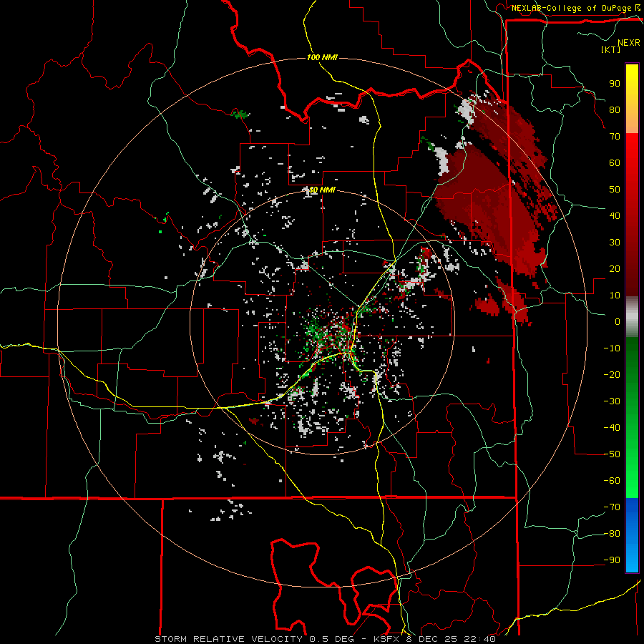Click the NEXLAB-College of DuPage label
This screenshot has width=644, height=644.
pos(575,8)
